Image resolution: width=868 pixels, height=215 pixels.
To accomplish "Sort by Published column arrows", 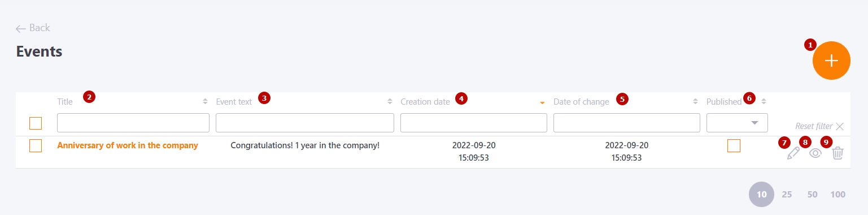I will pos(764,102).
